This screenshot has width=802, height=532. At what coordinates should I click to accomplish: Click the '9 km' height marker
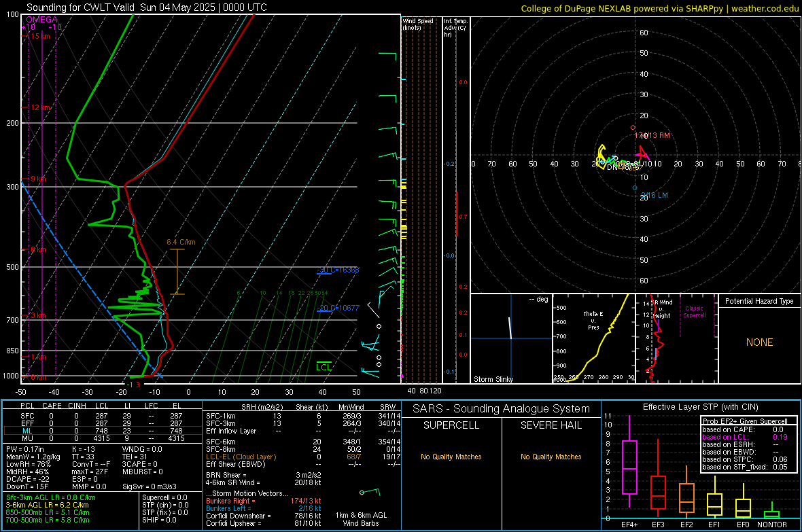[x=38, y=179]
